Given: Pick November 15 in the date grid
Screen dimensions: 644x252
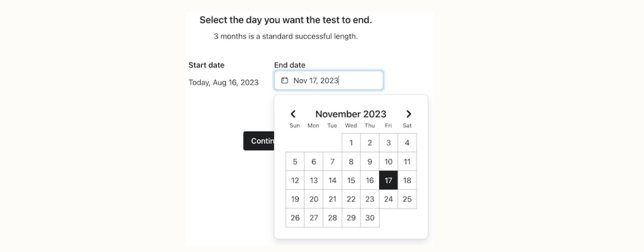Looking at the screenshot, I should (351, 180).
